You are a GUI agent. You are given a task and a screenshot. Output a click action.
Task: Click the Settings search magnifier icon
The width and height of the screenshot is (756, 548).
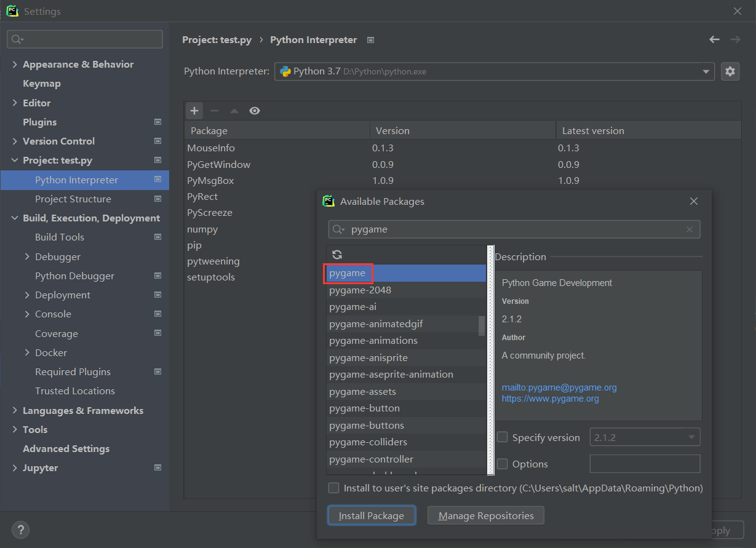tap(17, 39)
